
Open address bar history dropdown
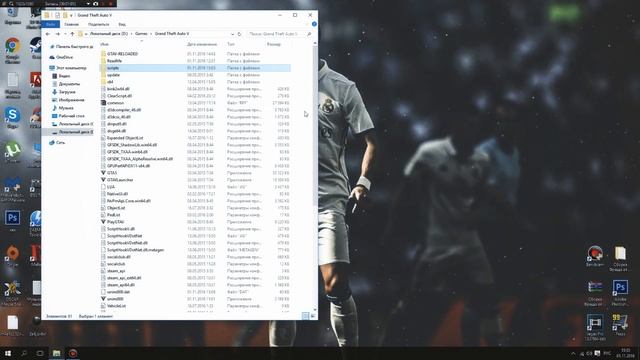[x=232, y=34]
